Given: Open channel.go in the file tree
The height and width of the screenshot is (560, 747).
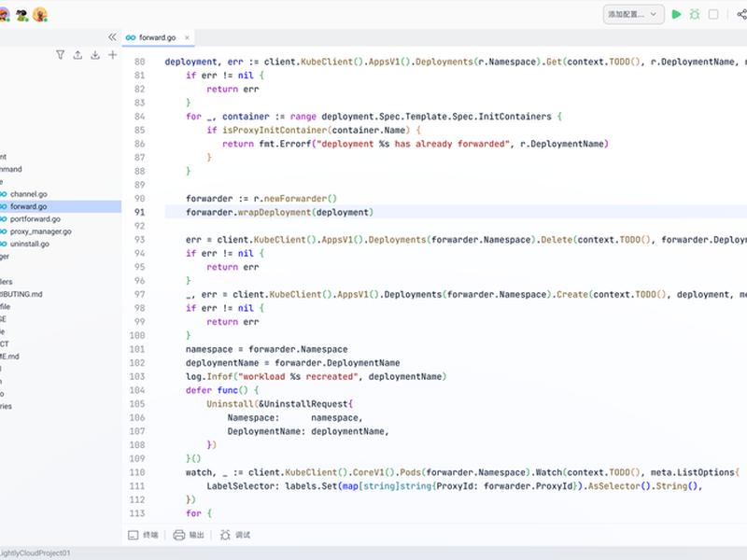Looking at the screenshot, I should [29, 194].
